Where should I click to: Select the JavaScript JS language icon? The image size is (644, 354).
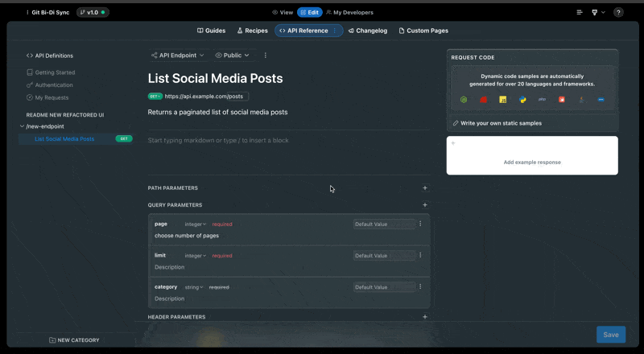(502, 100)
